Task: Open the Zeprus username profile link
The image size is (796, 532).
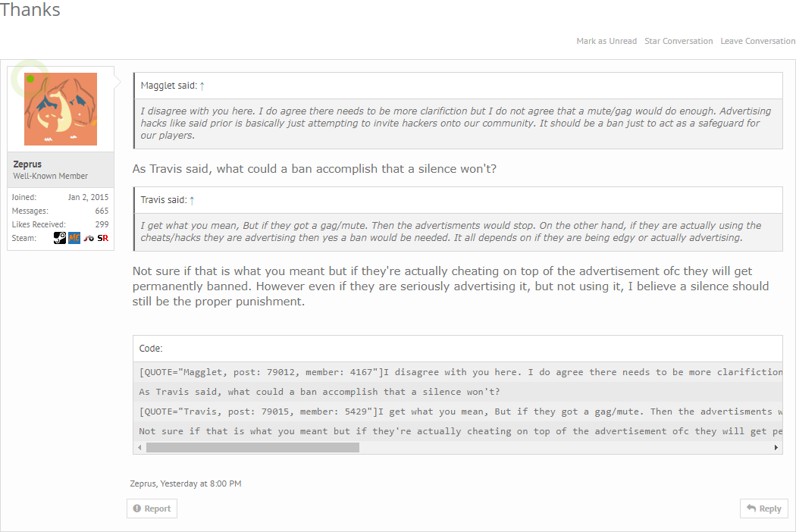Action: pyautogui.click(x=27, y=164)
